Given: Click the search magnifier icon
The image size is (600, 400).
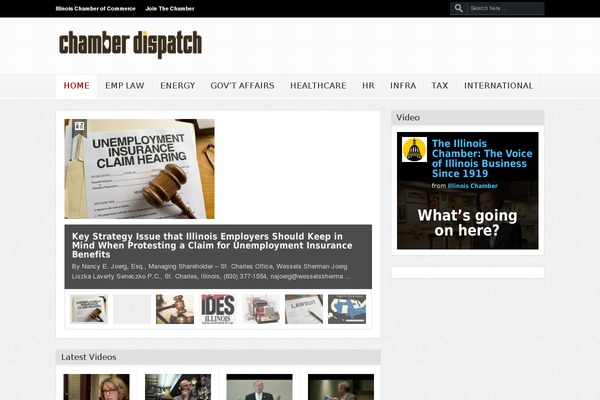Looking at the screenshot, I should coord(458,8).
